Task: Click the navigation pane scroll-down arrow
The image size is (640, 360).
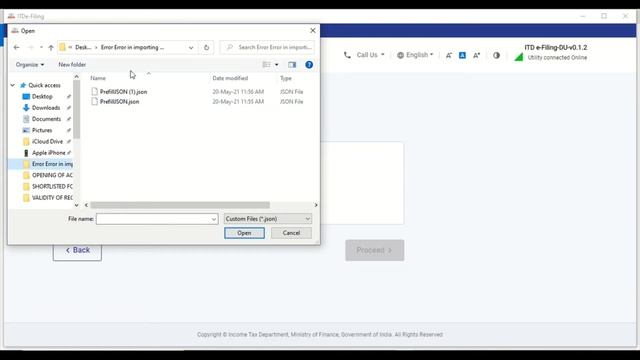Action: pyautogui.click(x=76, y=205)
